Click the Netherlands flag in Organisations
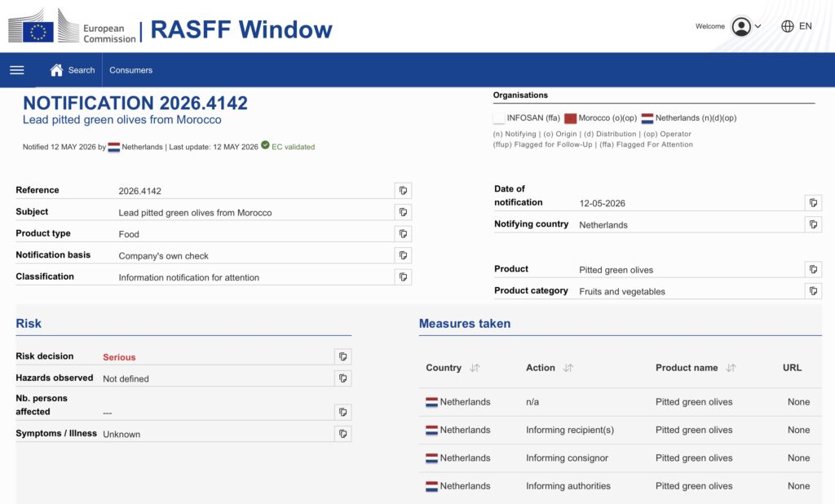 point(647,118)
